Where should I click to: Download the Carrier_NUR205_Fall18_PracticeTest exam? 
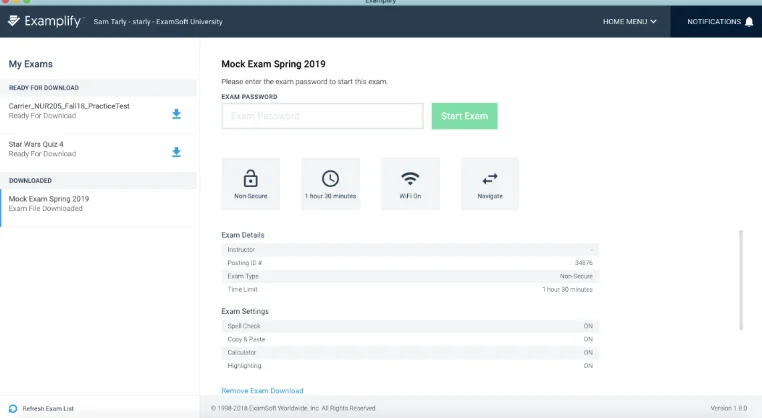click(177, 114)
